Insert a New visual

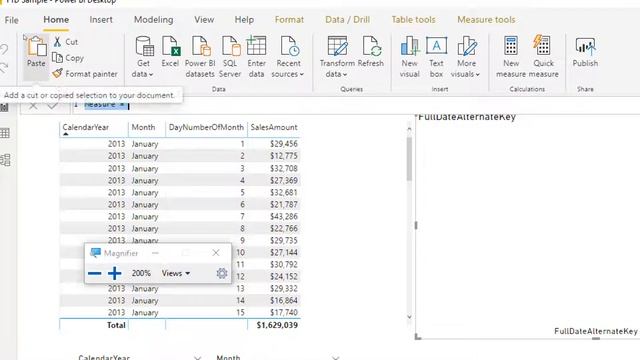coord(410,57)
